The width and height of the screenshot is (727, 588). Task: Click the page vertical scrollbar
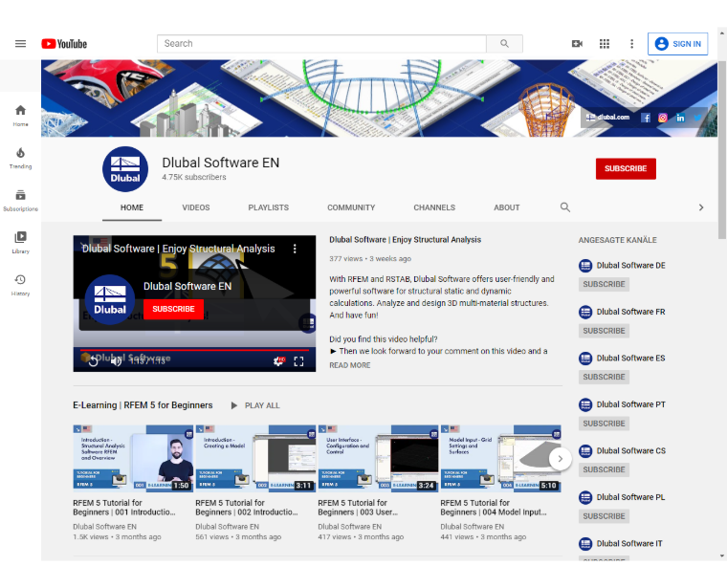tap(722, 149)
